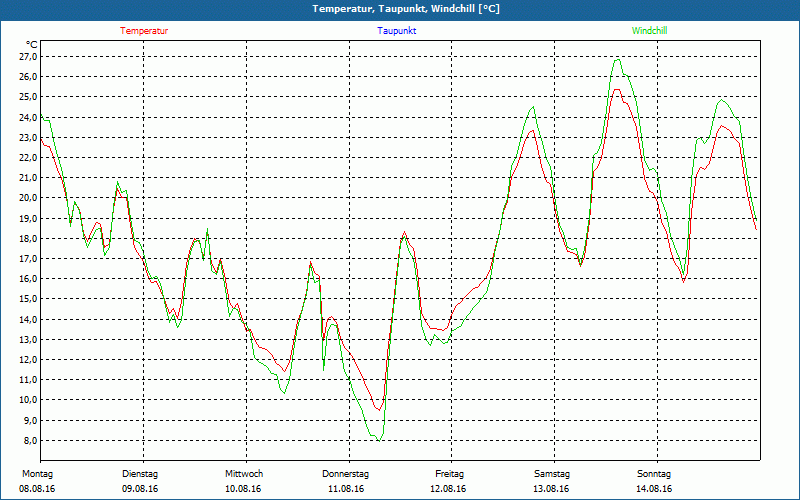Click the 14.08.16 date label
The height and width of the screenshot is (500, 800).
click(654, 489)
